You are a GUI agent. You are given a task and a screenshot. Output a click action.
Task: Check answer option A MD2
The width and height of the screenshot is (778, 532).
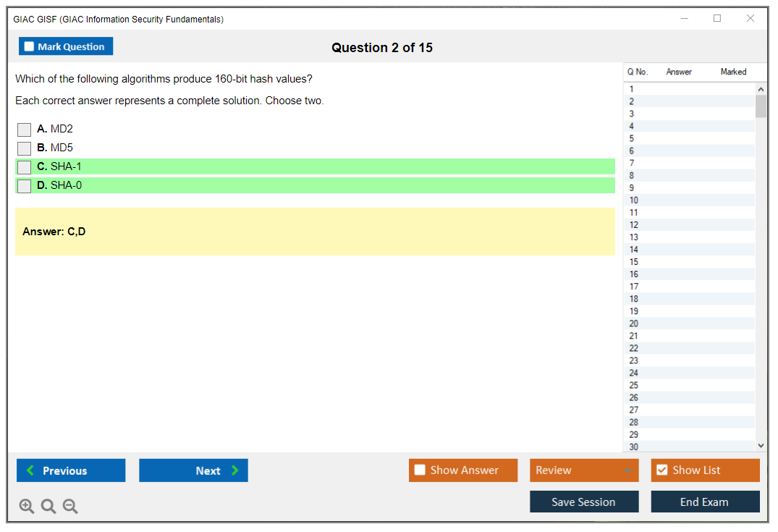23,130
